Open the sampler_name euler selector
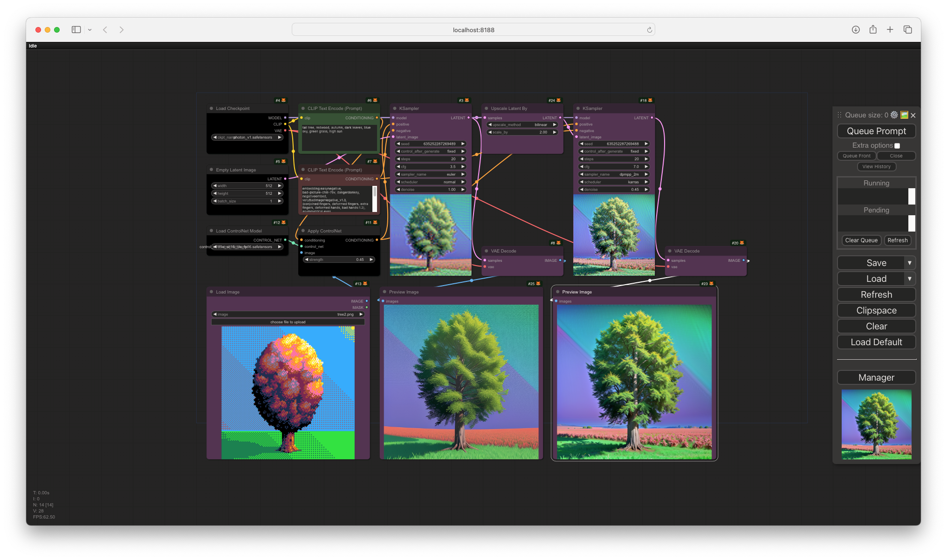The image size is (947, 560). pos(430,174)
